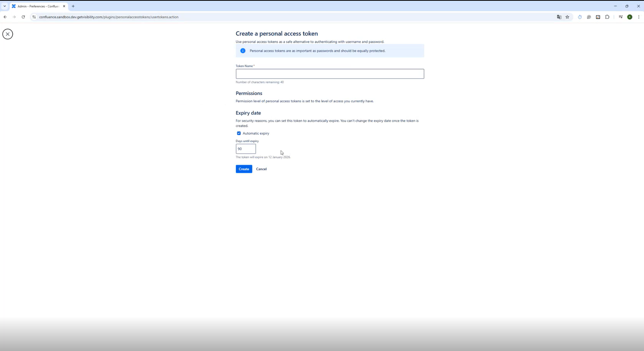Open the media controls icon

(621, 17)
